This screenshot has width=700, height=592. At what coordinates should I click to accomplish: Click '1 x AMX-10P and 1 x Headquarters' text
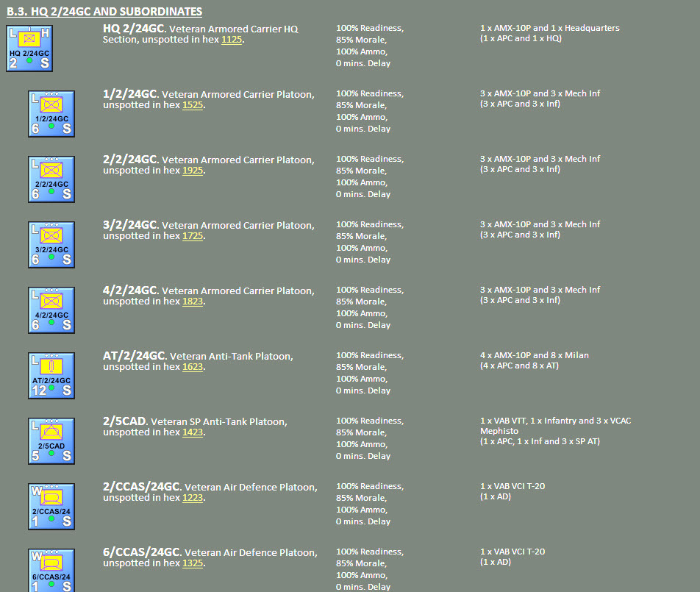(x=549, y=28)
